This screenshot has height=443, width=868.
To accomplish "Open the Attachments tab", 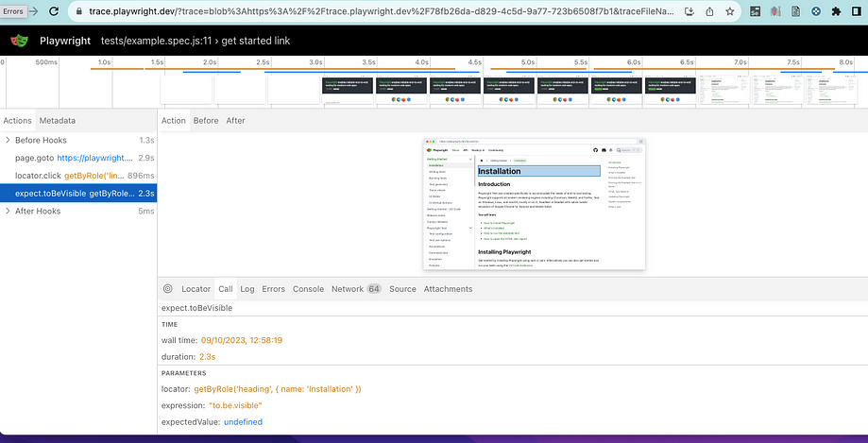I will 449,289.
